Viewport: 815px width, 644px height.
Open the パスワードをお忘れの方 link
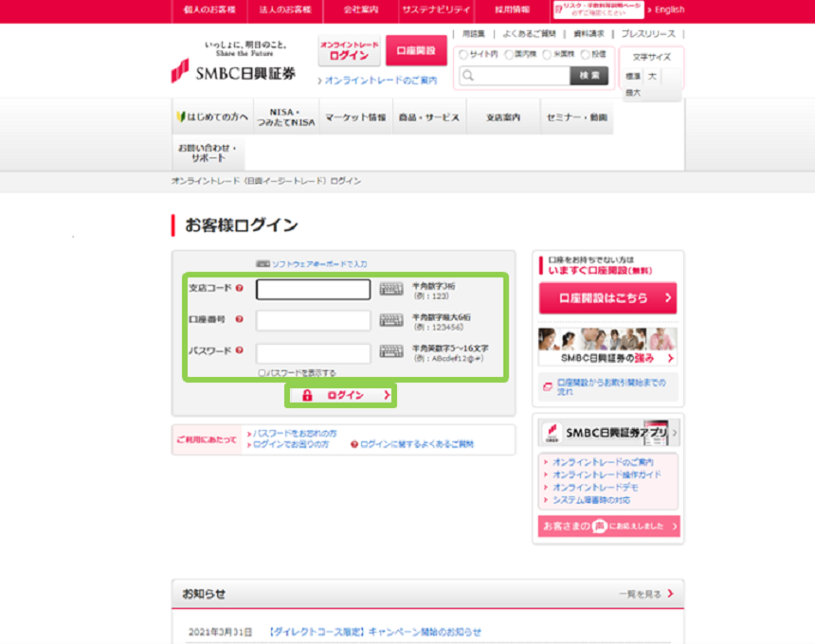click(x=294, y=433)
